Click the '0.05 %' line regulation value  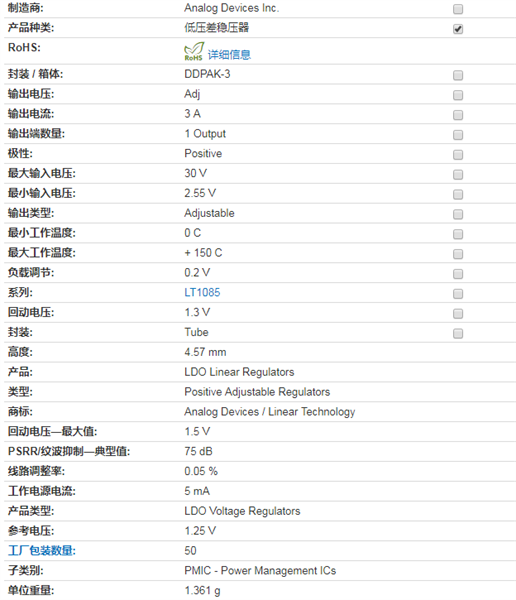tap(201, 471)
